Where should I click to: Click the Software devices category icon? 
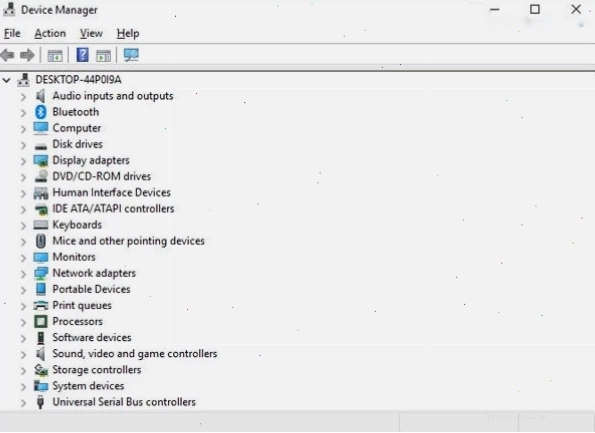[x=41, y=338]
